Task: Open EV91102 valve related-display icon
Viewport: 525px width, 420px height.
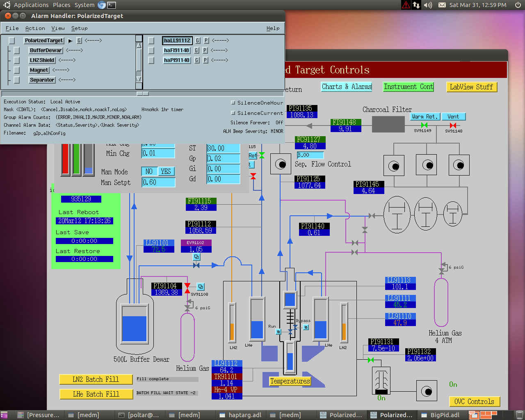Action: (x=197, y=257)
